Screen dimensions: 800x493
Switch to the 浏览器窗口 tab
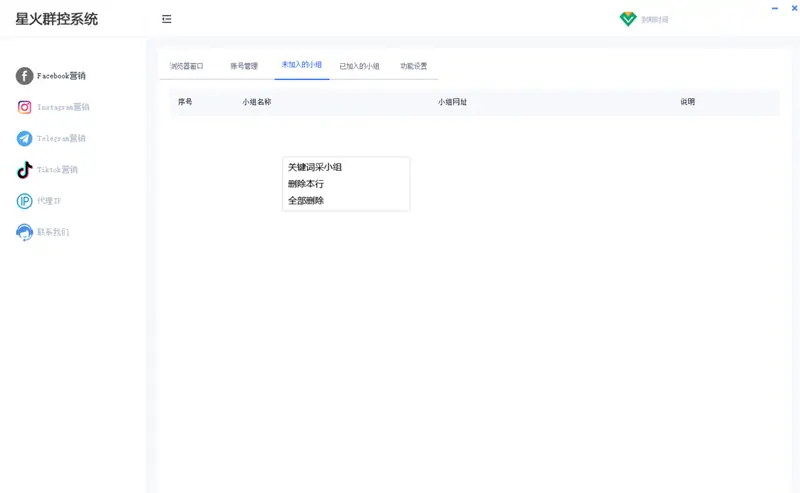coord(187,66)
